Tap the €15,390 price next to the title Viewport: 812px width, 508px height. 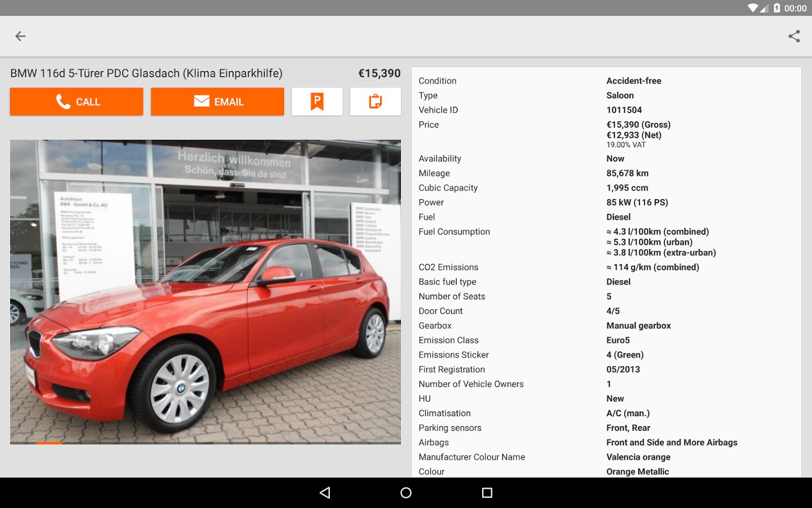point(379,73)
